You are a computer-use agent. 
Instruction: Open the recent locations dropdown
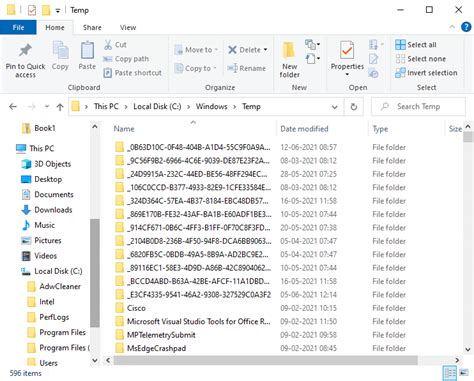(47, 107)
